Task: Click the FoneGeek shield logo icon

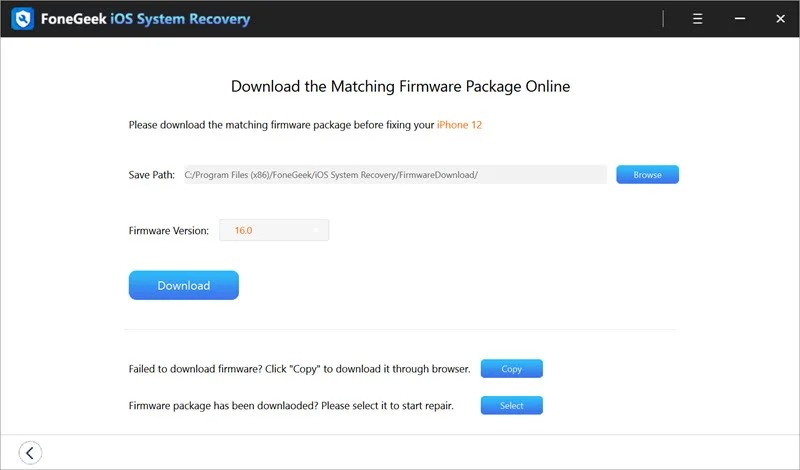Action: [21, 19]
